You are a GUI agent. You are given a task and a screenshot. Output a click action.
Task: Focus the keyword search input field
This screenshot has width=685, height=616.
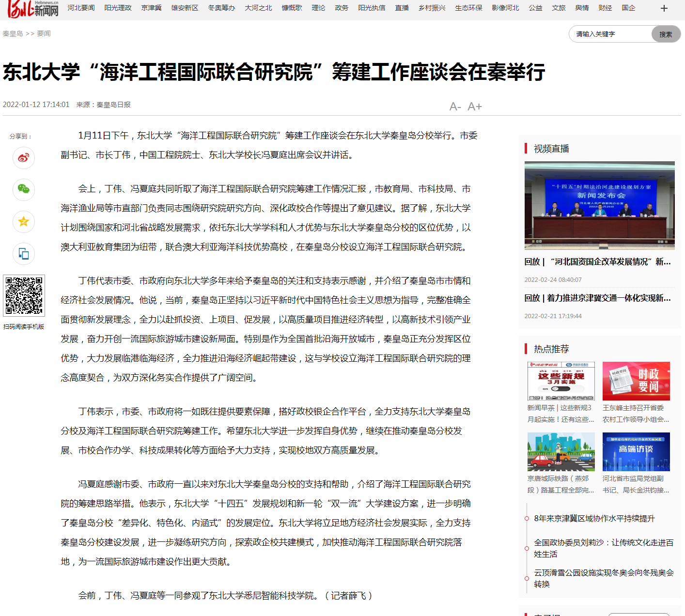pyautogui.click(x=611, y=34)
